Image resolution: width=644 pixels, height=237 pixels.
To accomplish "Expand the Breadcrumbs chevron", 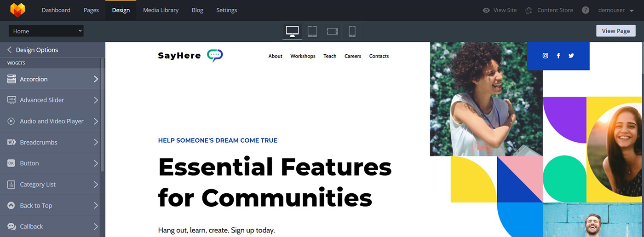I will click(x=96, y=142).
